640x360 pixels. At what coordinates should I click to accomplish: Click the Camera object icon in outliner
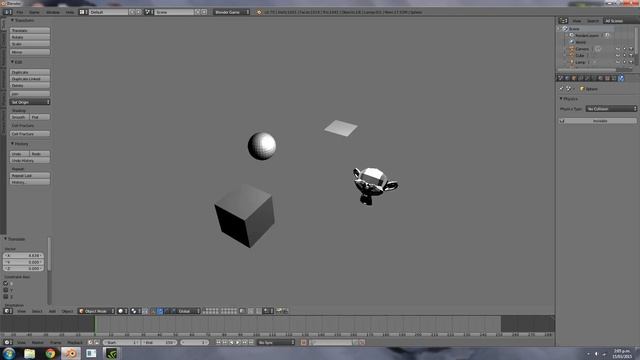(x=572, y=49)
